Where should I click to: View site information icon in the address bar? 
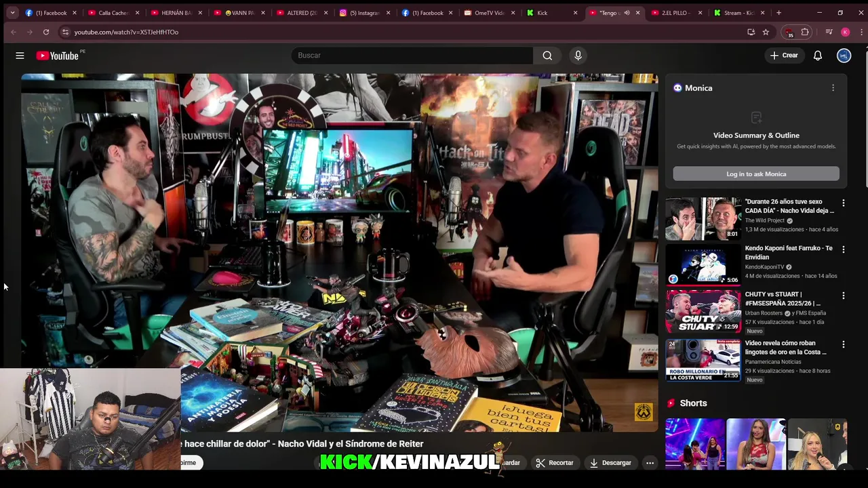point(65,32)
